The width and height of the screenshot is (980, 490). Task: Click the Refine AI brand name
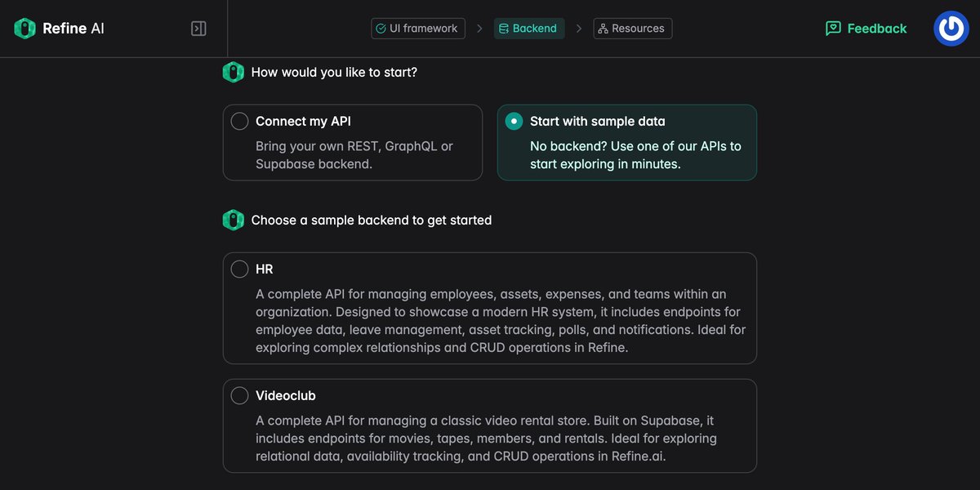(73, 29)
